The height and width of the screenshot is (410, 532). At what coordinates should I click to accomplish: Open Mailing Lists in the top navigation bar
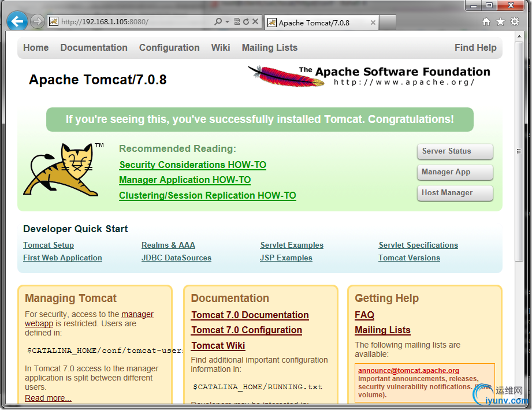pos(270,47)
